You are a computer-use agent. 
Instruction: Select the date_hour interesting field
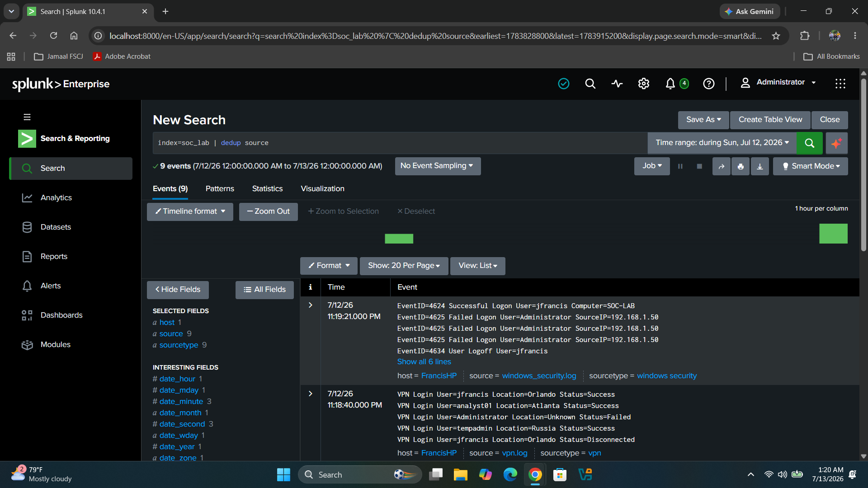pos(177,379)
